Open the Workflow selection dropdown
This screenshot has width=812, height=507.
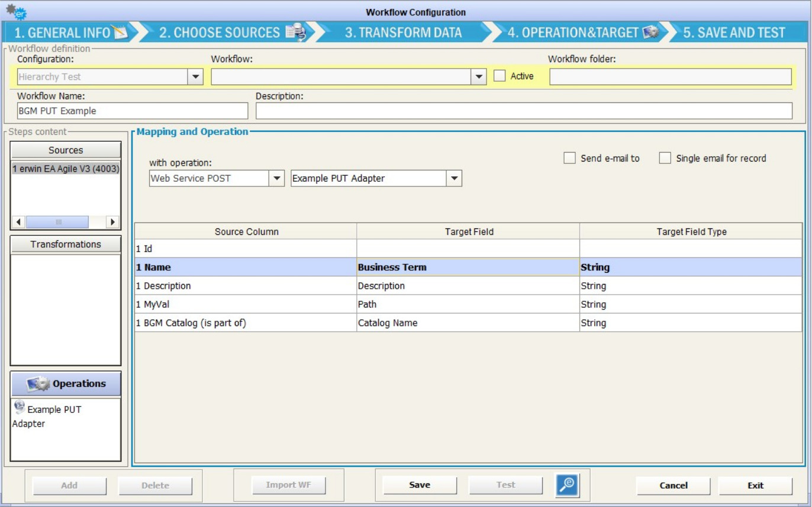(x=479, y=77)
